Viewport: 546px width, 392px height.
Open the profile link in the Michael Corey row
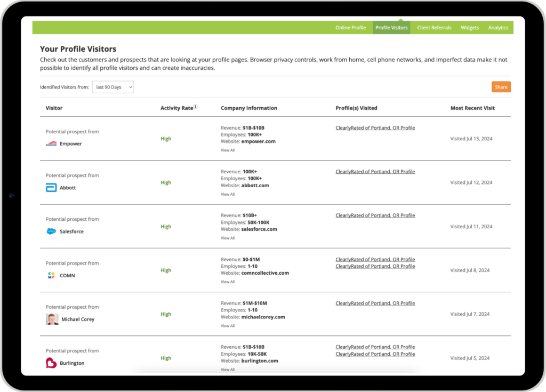[375, 303]
